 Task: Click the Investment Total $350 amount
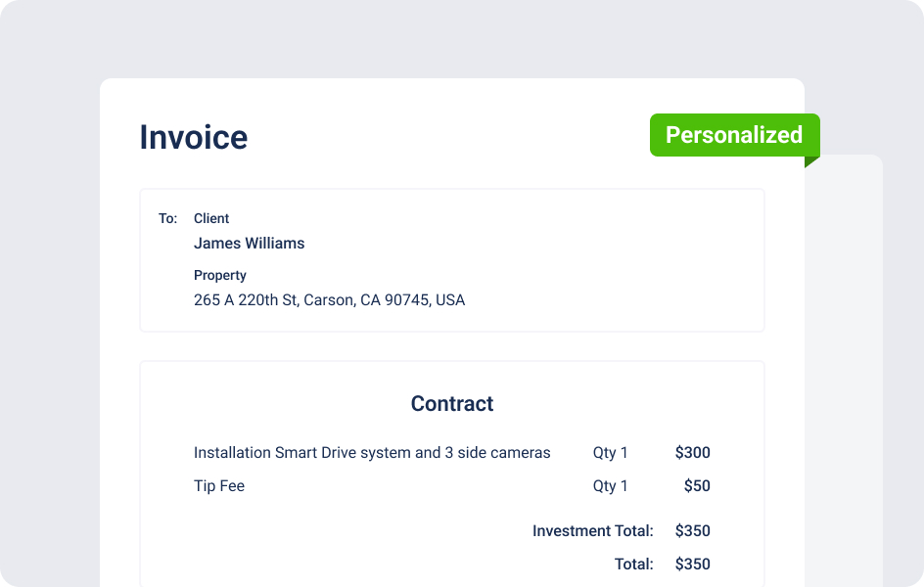point(692,531)
